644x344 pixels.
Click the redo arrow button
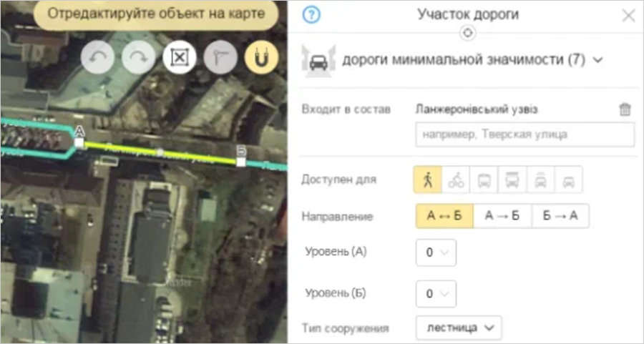click(138, 59)
